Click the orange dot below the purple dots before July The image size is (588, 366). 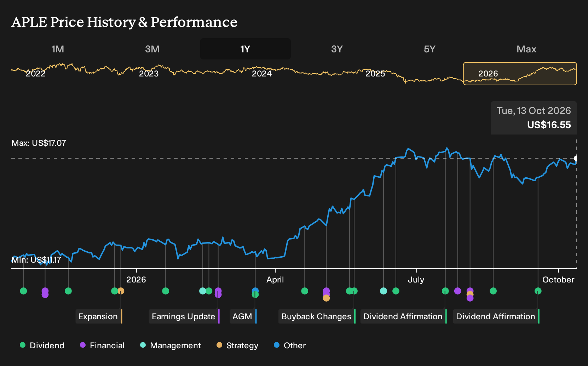(x=326, y=298)
